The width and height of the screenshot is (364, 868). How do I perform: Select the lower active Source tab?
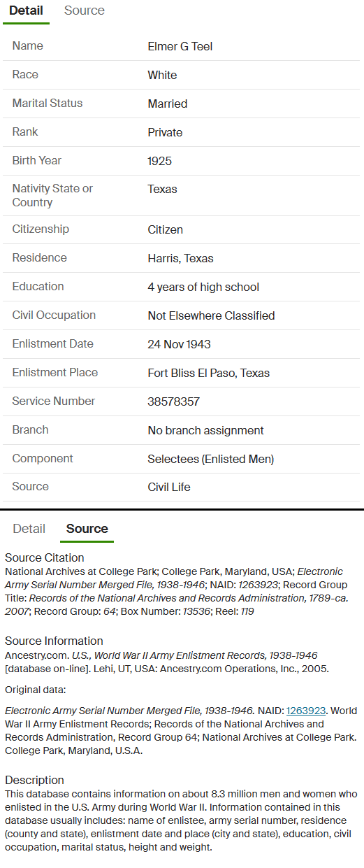click(x=87, y=529)
